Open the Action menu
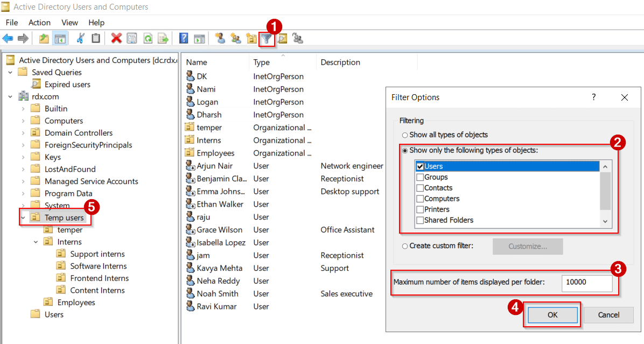The width and height of the screenshot is (644, 344). click(39, 23)
